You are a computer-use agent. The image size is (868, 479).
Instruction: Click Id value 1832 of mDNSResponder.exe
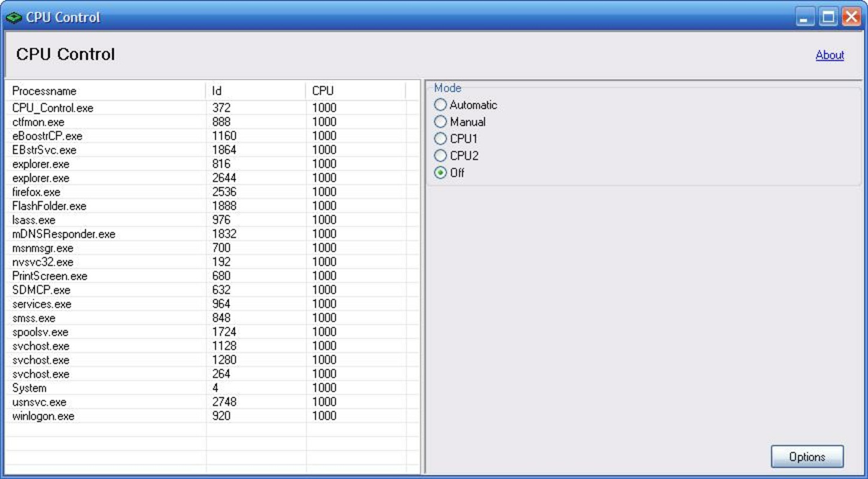click(x=224, y=234)
